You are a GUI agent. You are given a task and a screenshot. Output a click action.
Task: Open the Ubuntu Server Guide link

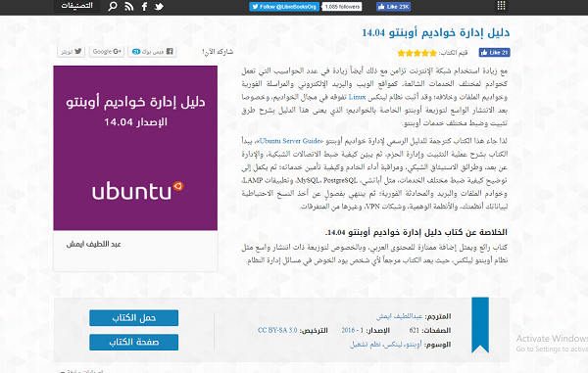(291, 141)
